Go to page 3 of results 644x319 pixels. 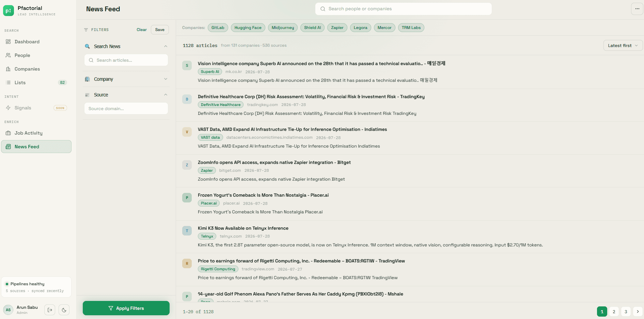tap(626, 312)
